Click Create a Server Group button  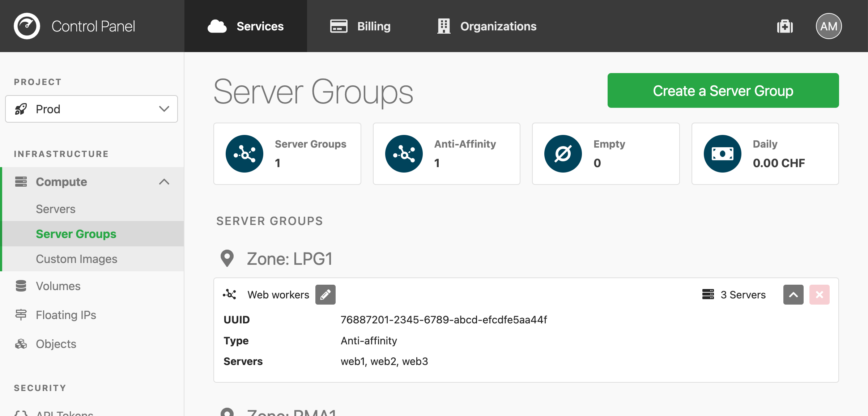pos(723,90)
